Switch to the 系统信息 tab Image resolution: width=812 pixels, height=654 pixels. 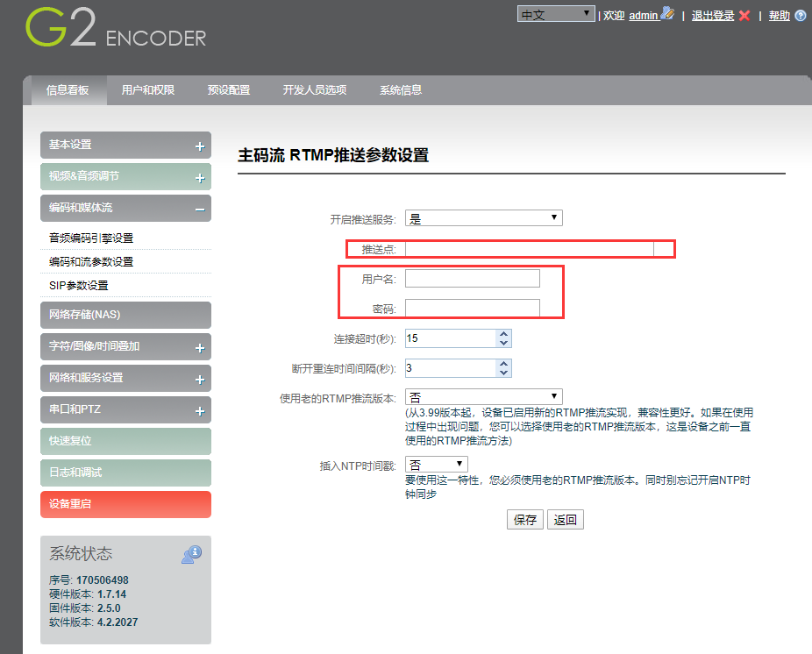coord(401,90)
